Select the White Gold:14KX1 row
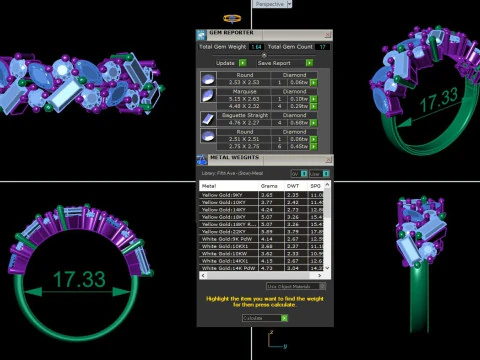 (262, 261)
